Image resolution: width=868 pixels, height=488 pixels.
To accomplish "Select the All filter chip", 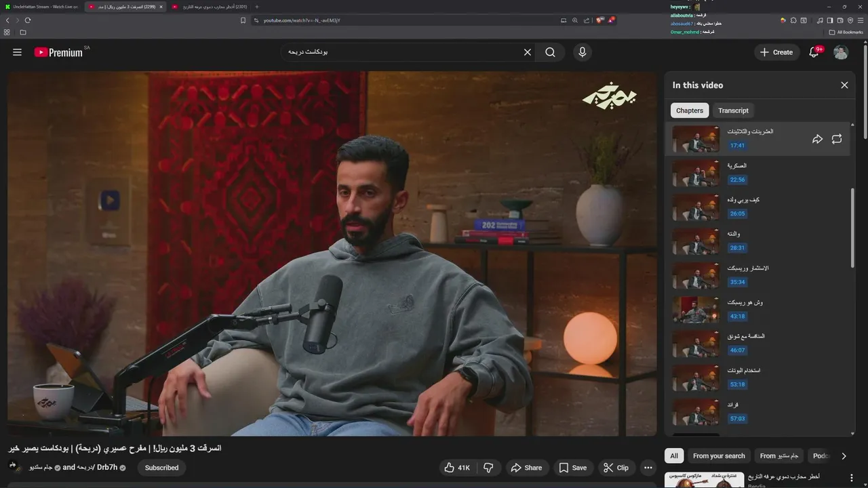I will (x=673, y=456).
